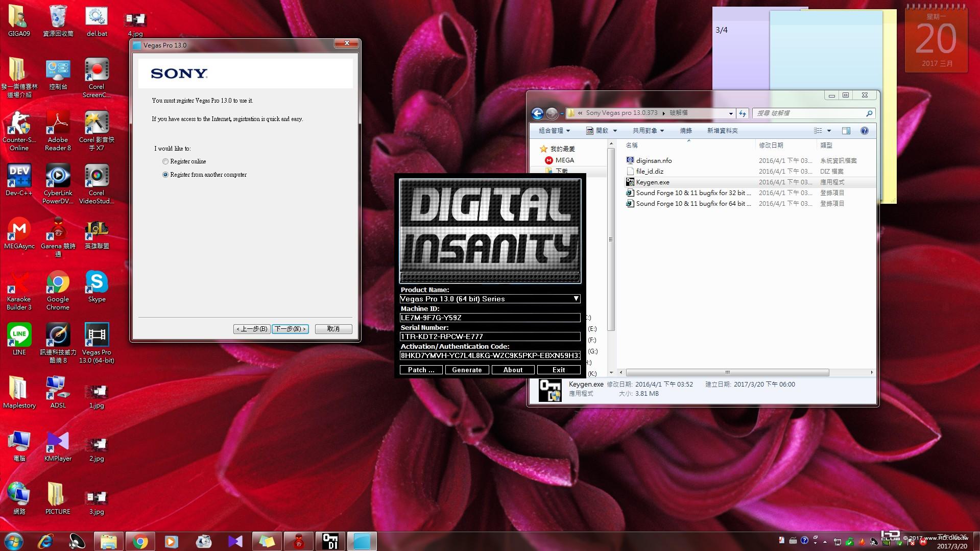This screenshot has width=980, height=551.
Task: Select Register from another computer option
Action: click(x=165, y=175)
